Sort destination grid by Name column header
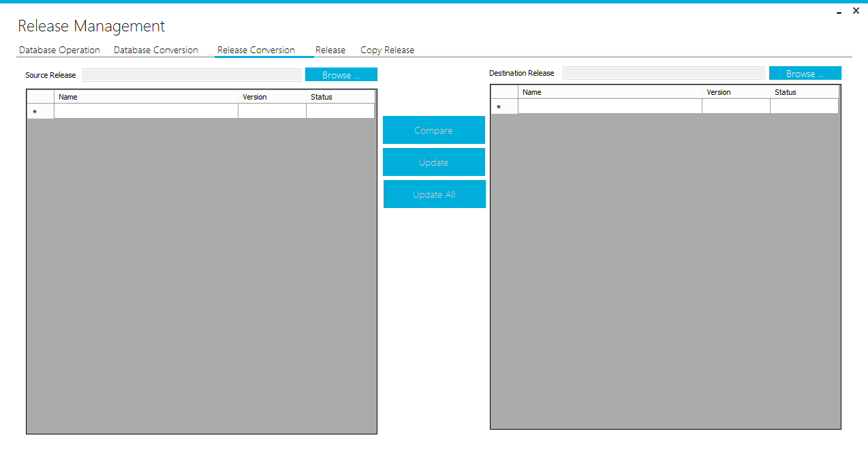Image resolution: width=868 pixels, height=459 pixels. pos(610,92)
